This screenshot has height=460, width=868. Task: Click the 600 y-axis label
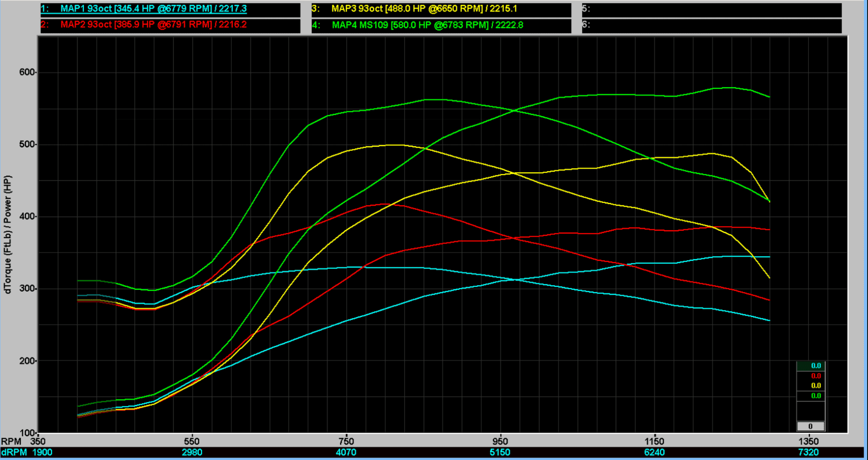tap(27, 72)
